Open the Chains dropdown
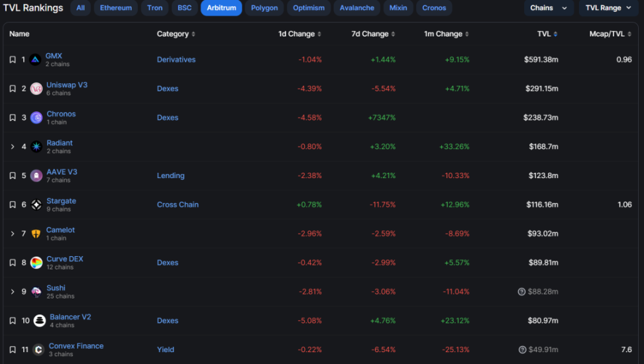 pyautogui.click(x=548, y=8)
